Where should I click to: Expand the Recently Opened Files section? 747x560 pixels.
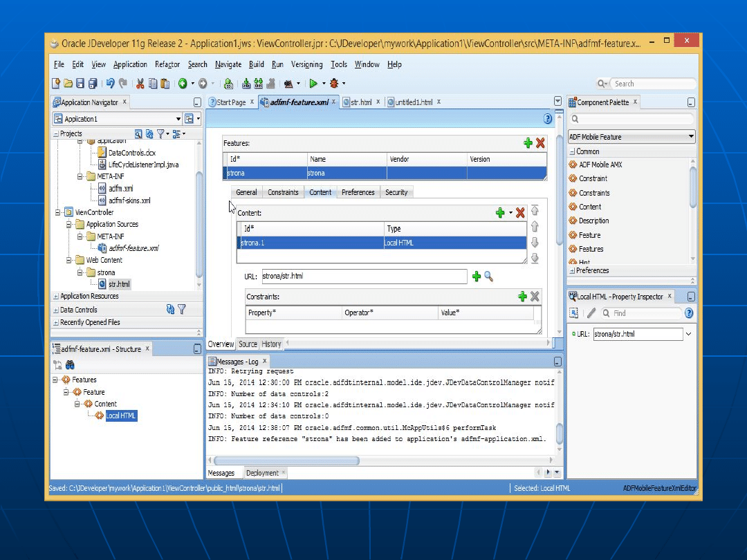(x=56, y=322)
